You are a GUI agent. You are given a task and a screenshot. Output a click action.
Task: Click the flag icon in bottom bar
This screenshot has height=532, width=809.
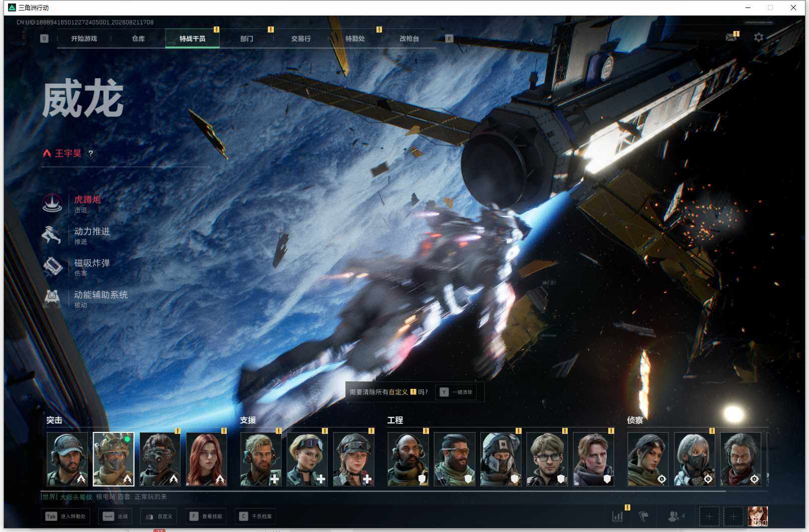pyautogui.click(x=644, y=516)
